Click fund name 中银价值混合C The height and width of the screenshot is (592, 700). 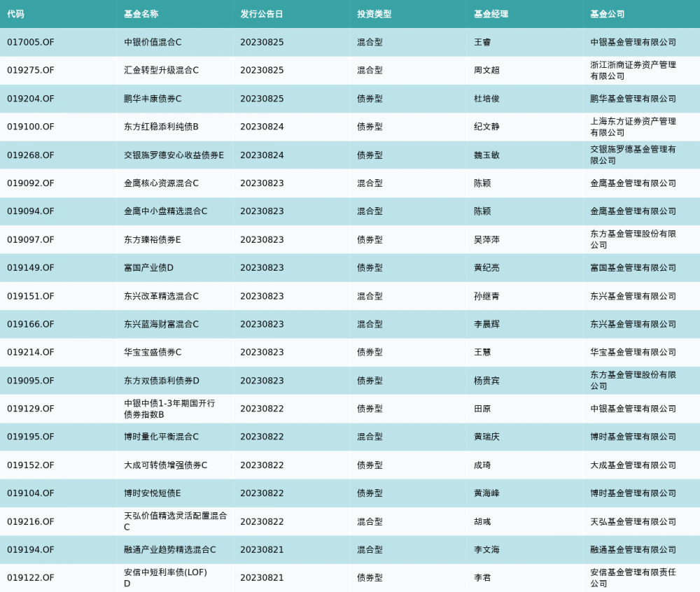(x=153, y=42)
